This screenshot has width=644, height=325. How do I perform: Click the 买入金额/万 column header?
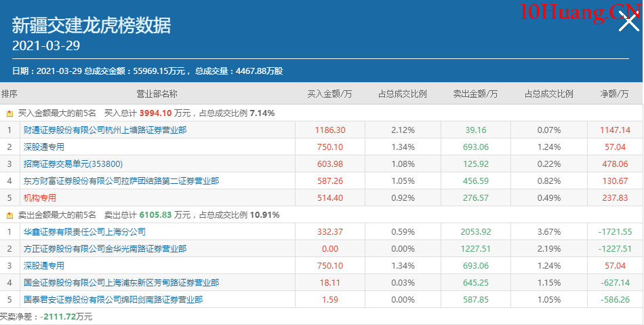(x=329, y=94)
